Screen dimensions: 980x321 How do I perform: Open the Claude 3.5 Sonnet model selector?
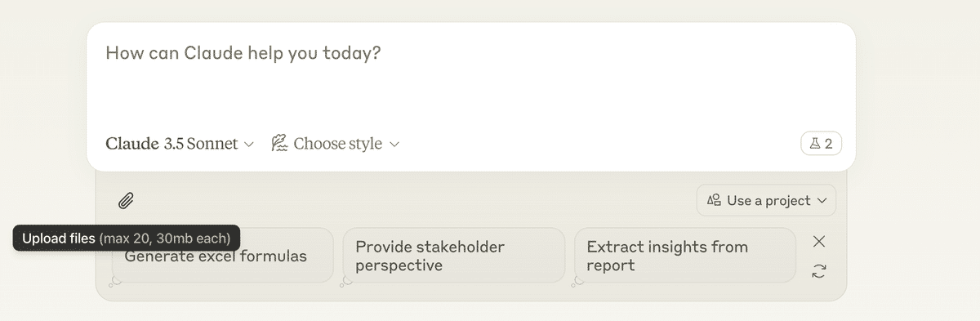180,144
